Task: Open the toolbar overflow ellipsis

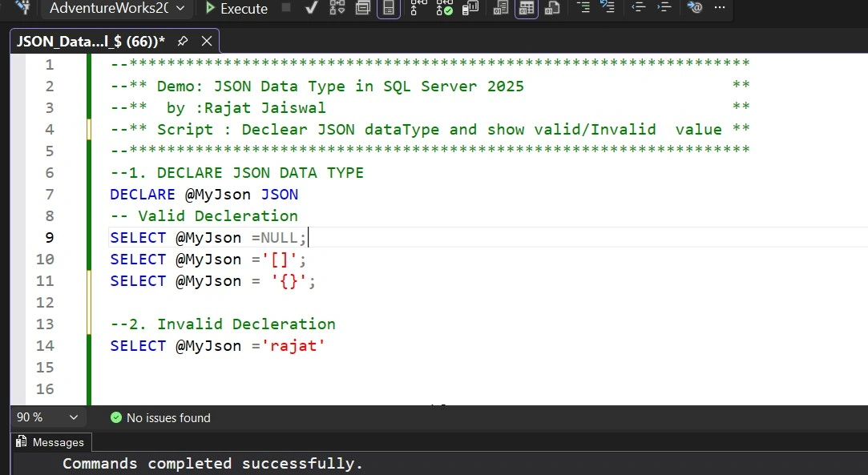Action: tap(720, 7)
